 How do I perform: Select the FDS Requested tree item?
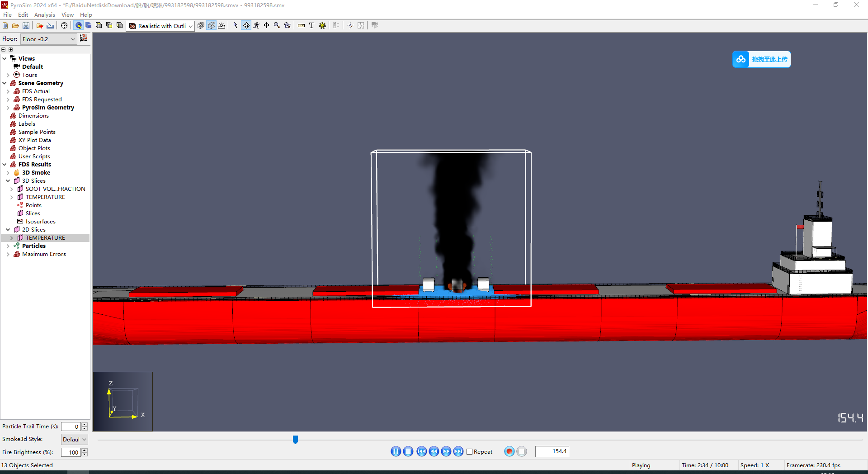coord(42,100)
